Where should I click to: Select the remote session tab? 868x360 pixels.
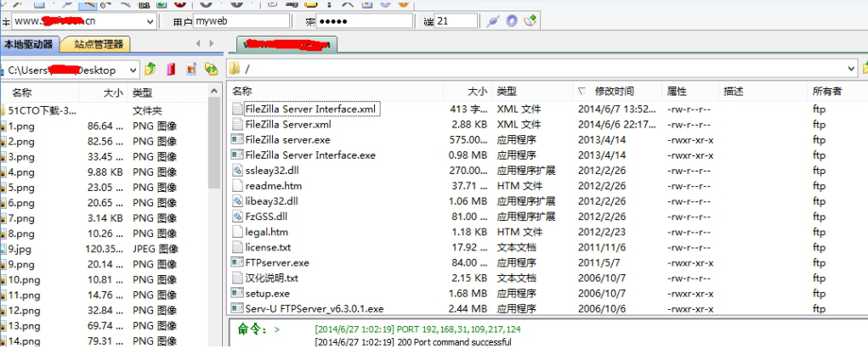coord(286,44)
